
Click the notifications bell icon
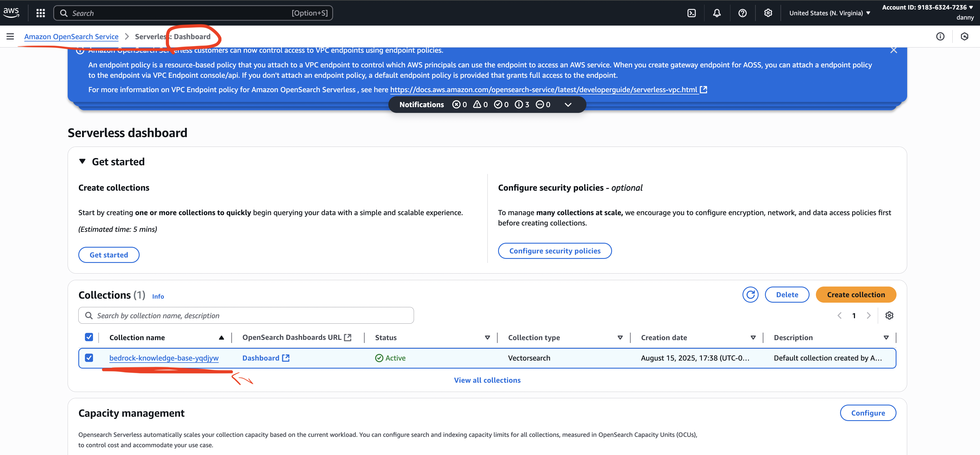point(717,13)
